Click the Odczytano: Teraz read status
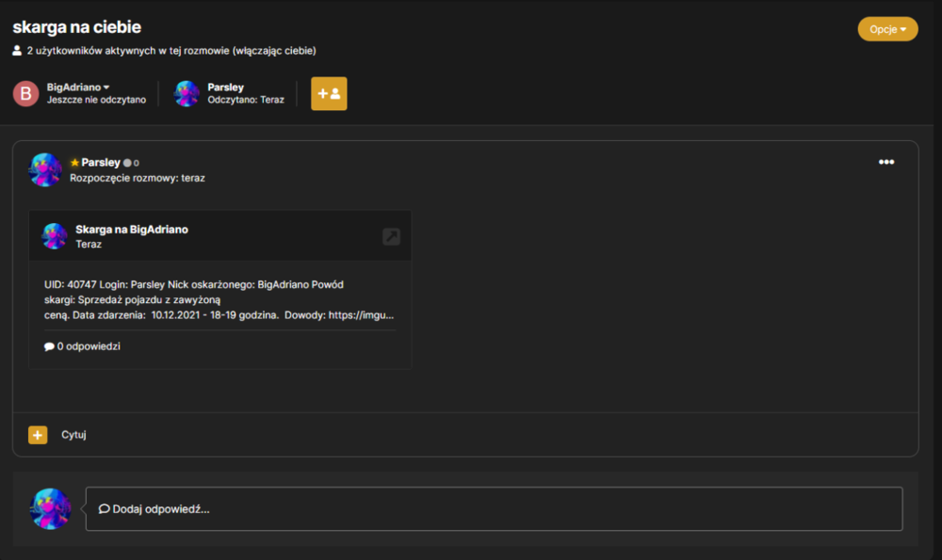Viewport: 942px width, 560px height. (x=246, y=100)
